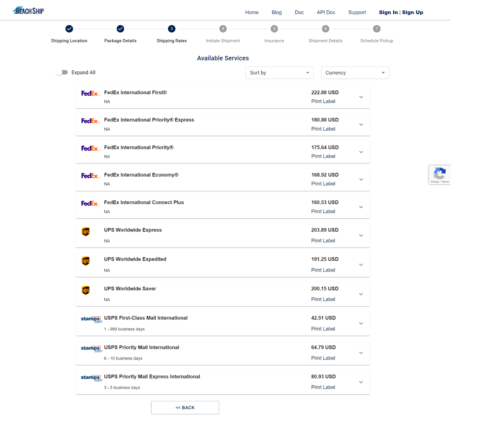Print Label for UPS Worldwide Expedited
Screen dimensions: 504x432
[x=323, y=270]
